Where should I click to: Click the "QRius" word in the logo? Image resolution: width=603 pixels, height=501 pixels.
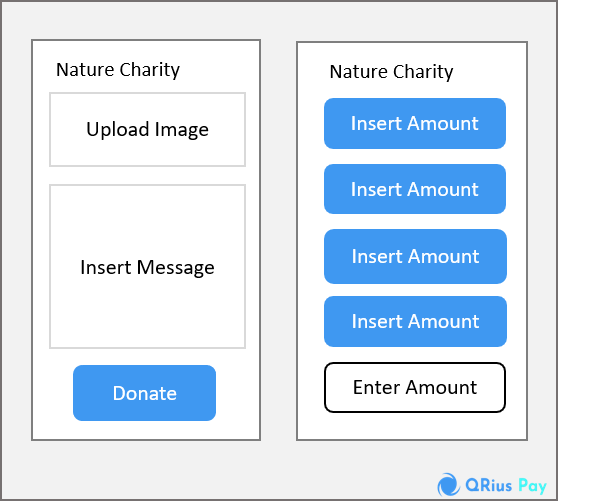click(x=488, y=485)
